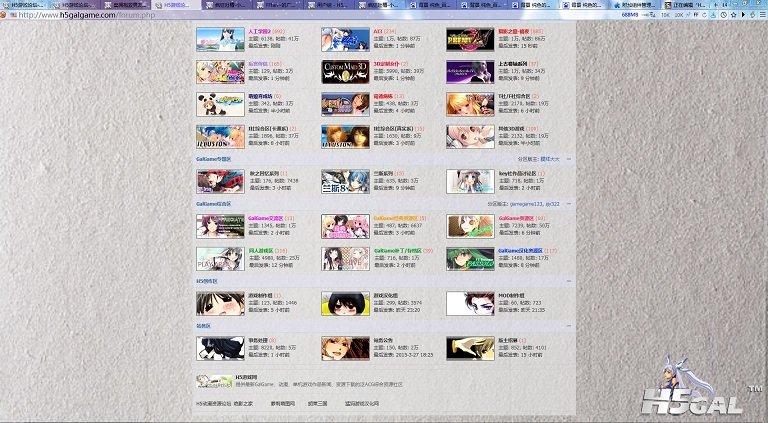Open the H社综合区(真实系) forum link
768x423 pixels.
click(x=393, y=128)
